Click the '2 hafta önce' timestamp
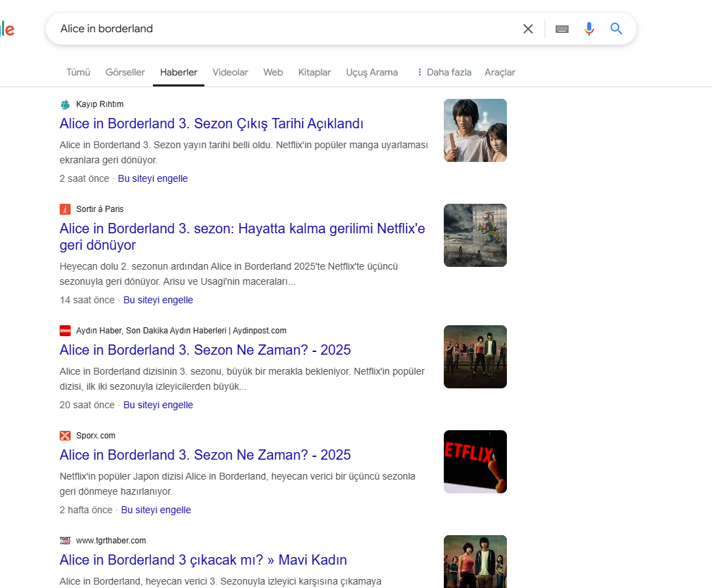Image resolution: width=712 pixels, height=588 pixels. pos(86,510)
